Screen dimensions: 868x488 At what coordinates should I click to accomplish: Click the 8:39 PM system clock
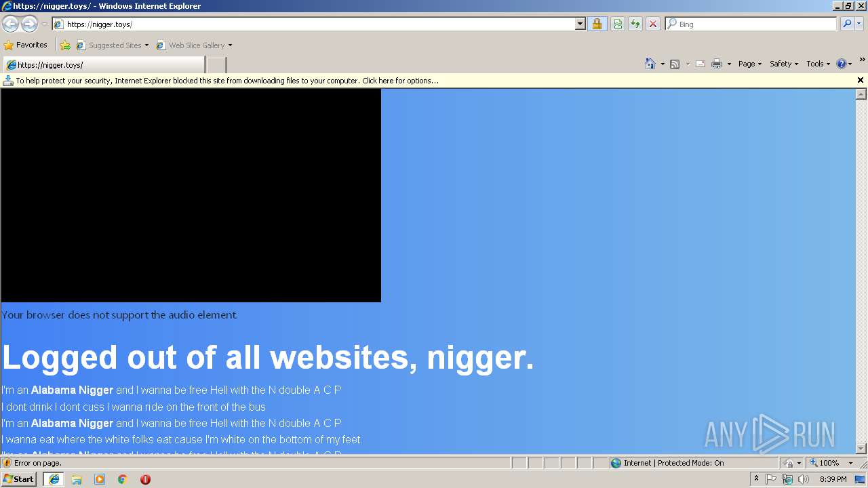833,479
